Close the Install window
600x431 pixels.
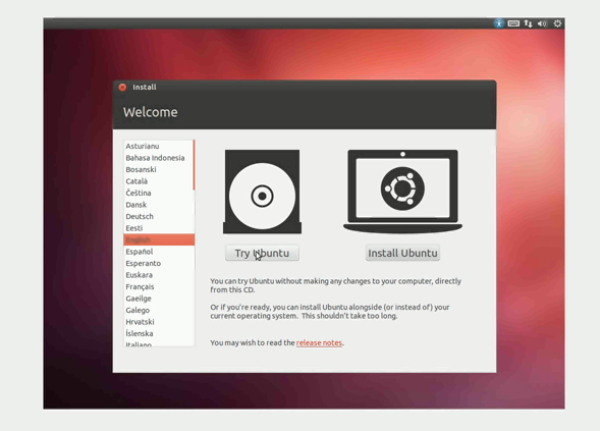(122, 87)
